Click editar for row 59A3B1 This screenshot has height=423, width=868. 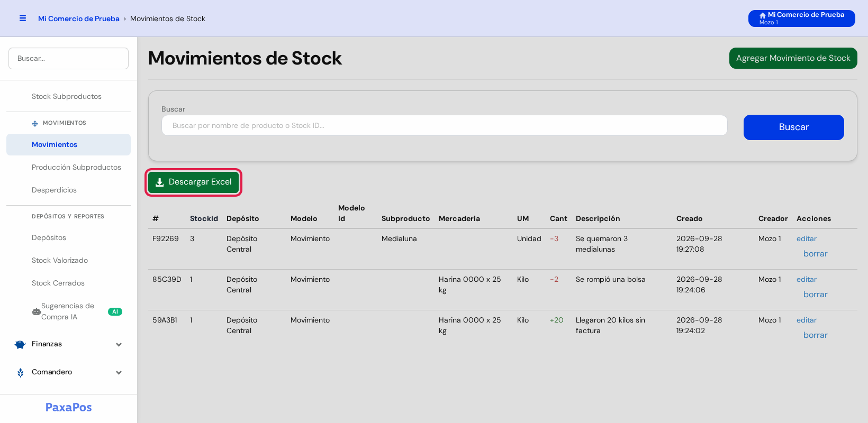click(806, 320)
